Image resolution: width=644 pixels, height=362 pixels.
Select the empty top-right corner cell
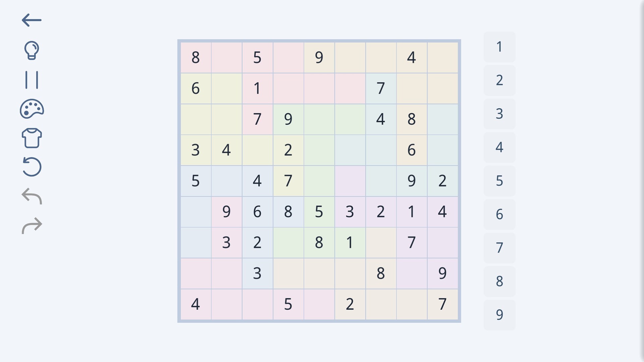pyautogui.click(x=442, y=58)
